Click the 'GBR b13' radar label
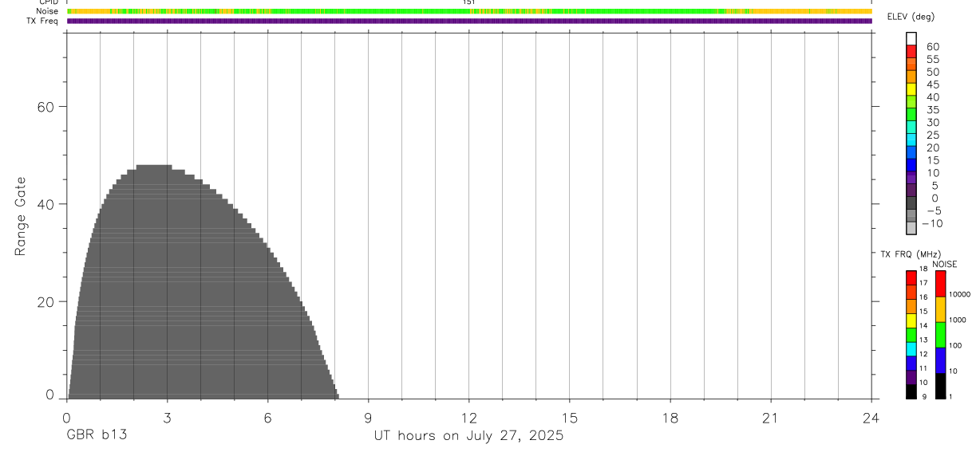Screen dimensions: 980x452 point(97,436)
